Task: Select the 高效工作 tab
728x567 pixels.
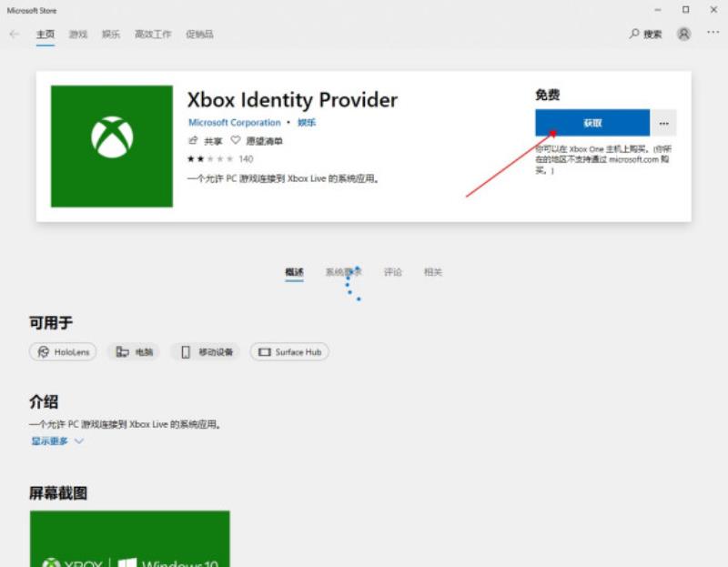Action: [x=153, y=35]
